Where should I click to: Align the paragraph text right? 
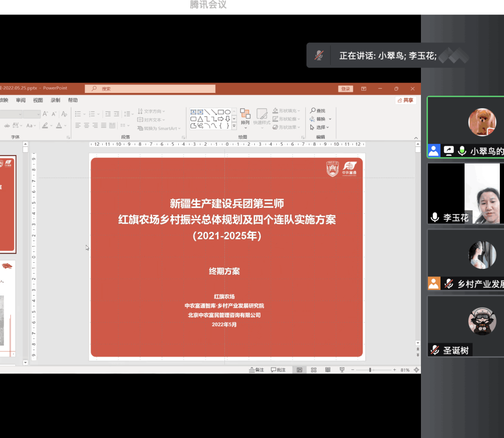95,126
